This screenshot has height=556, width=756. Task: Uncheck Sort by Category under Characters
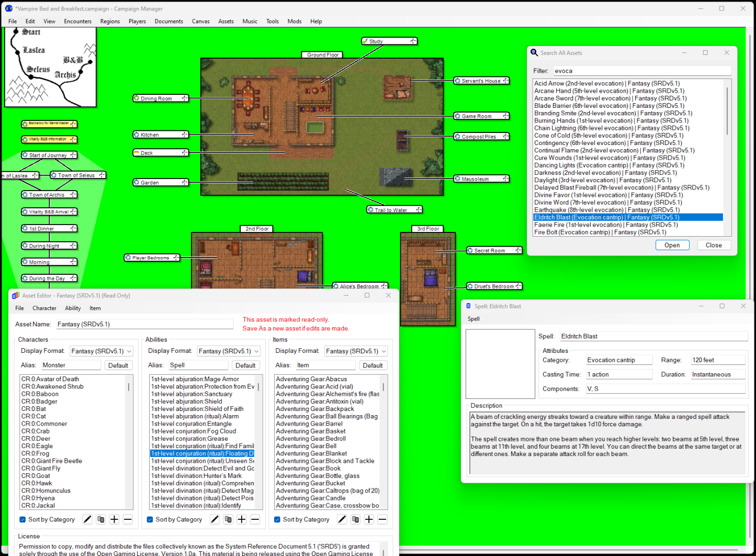22,520
